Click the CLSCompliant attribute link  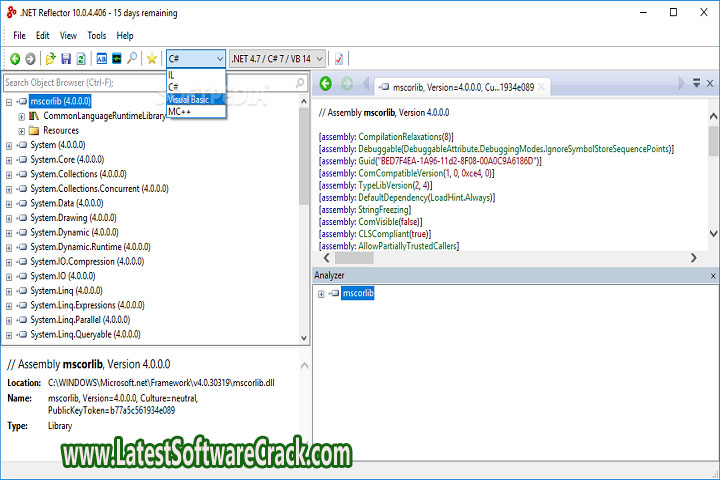(383, 234)
